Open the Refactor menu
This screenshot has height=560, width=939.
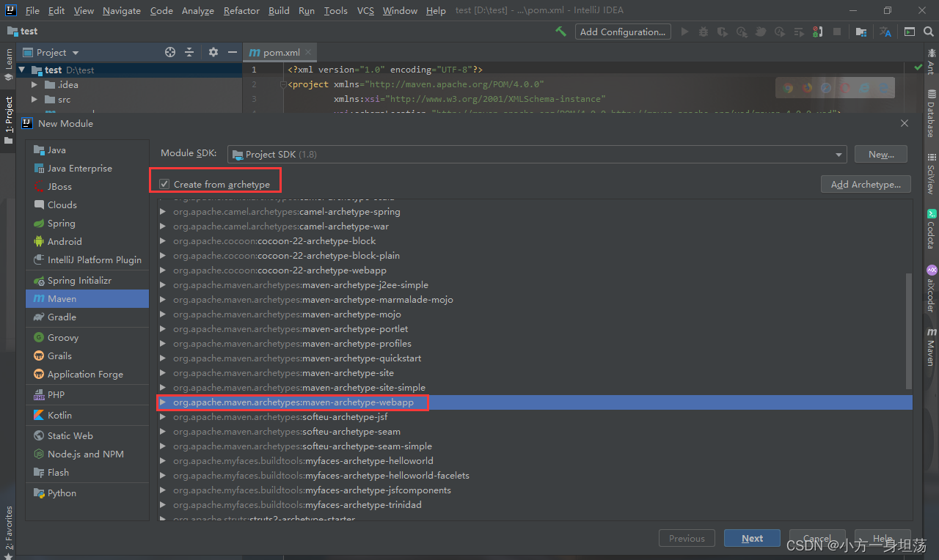[241, 10]
